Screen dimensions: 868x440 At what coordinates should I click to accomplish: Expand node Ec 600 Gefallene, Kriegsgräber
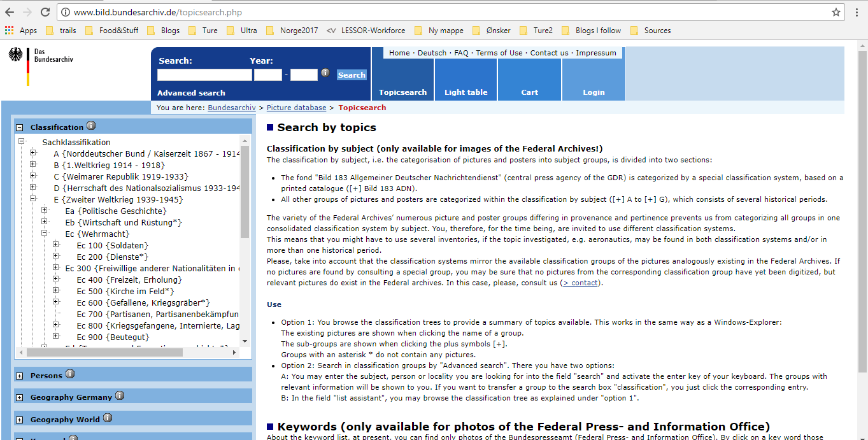click(56, 302)
